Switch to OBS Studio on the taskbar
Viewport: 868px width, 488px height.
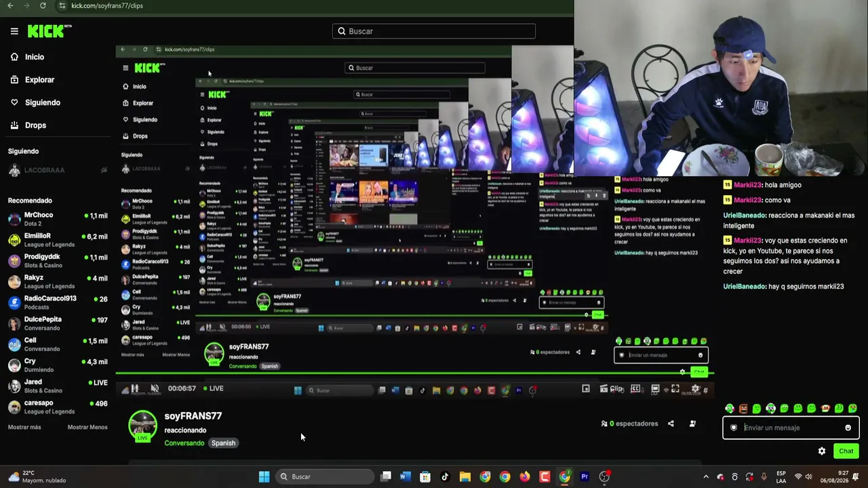[x=604, y=476]
